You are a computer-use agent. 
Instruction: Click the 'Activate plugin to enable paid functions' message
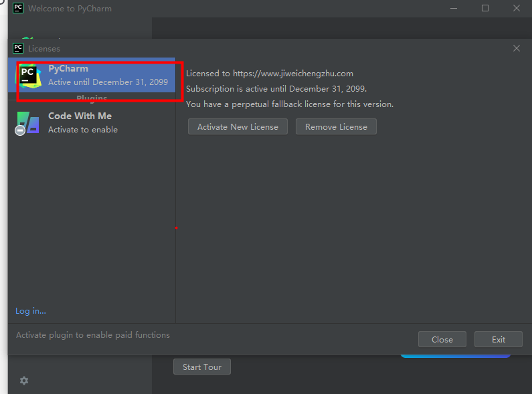click(x=93, y=335)
